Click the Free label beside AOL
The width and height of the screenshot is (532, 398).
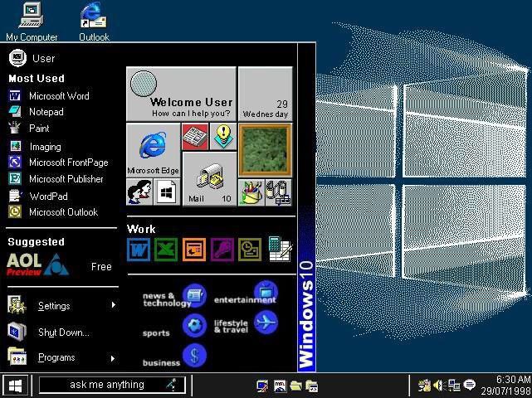[101, 267]
